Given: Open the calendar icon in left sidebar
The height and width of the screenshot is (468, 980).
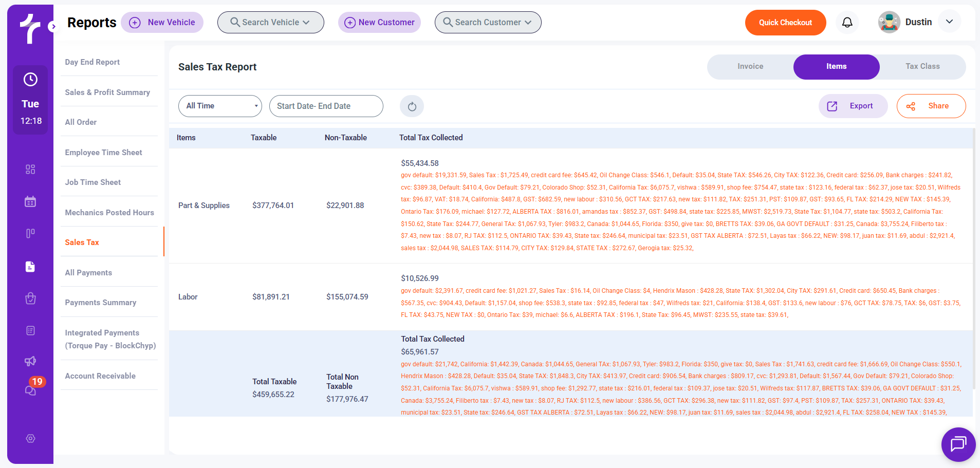Looking at the screenshot, I should click(30, 201).
